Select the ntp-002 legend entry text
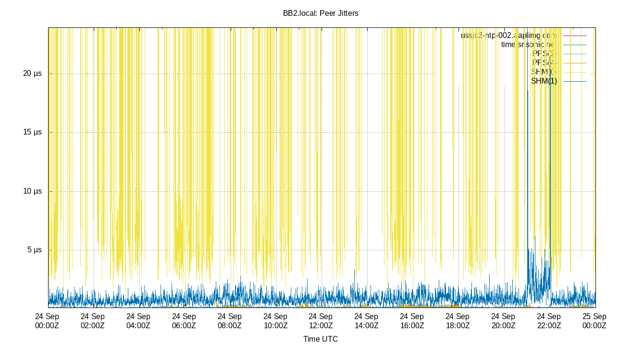The width and height of the screenshot is (644, 346). pyautogui.click(x=509, y=36)
